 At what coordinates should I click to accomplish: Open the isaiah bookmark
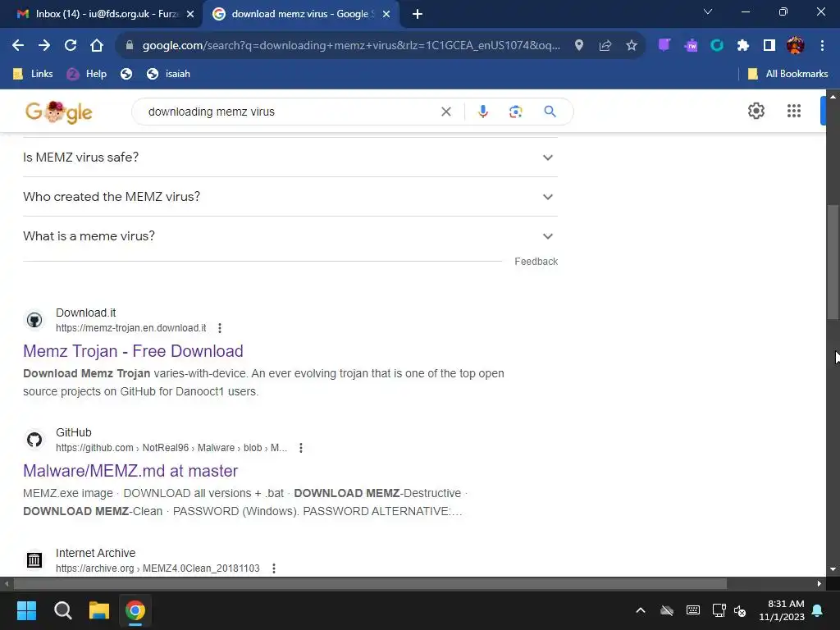pos(169,74)
